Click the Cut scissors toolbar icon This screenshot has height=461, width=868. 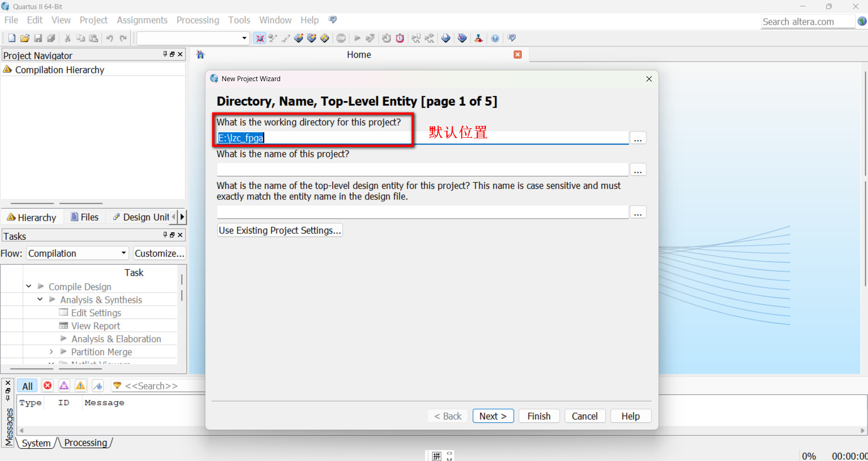tap(68, 38)
